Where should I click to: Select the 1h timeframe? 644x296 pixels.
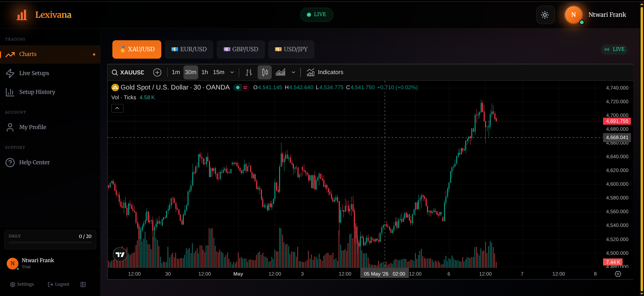tap(205, 72)
